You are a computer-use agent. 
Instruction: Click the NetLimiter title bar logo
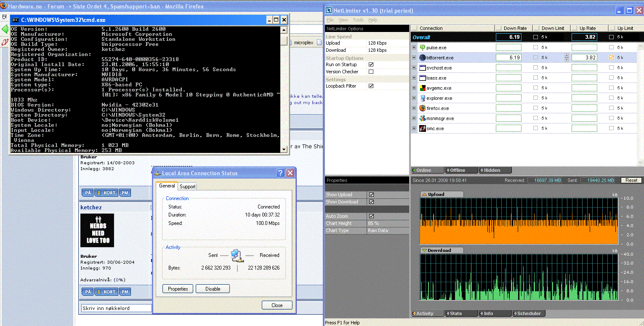tap(330, 11)
